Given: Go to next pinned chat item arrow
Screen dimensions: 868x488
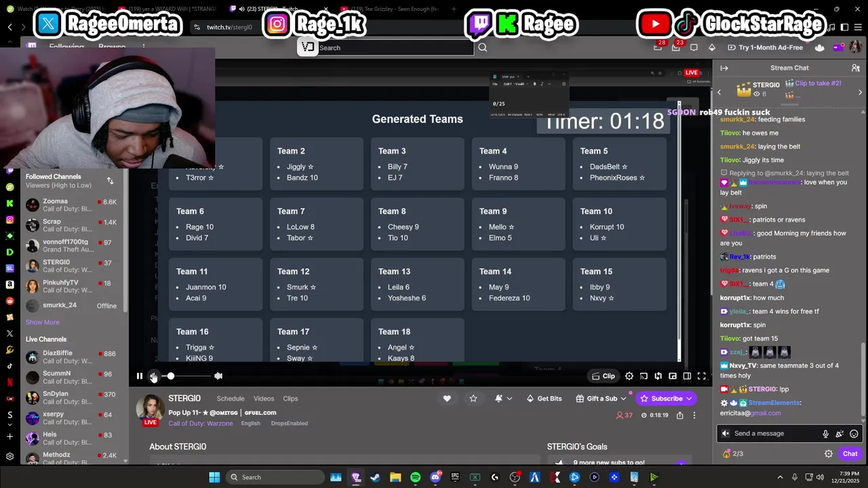Looking at the screenshot, I should (x=861, y=92).
